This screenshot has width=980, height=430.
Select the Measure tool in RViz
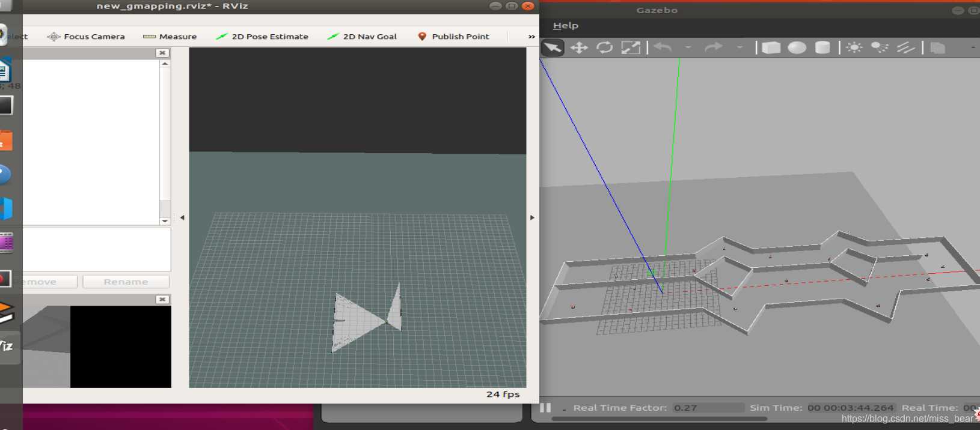[170, 37]
